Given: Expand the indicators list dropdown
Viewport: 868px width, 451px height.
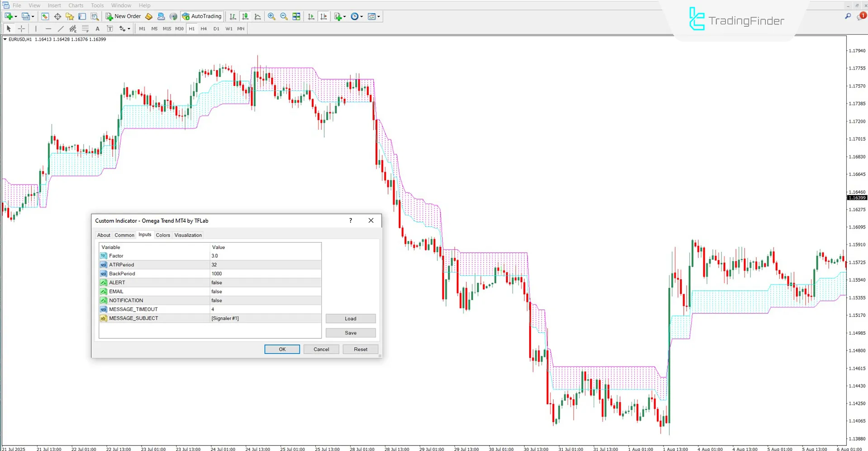Looking at the screenshot, I should pos(344,16).
